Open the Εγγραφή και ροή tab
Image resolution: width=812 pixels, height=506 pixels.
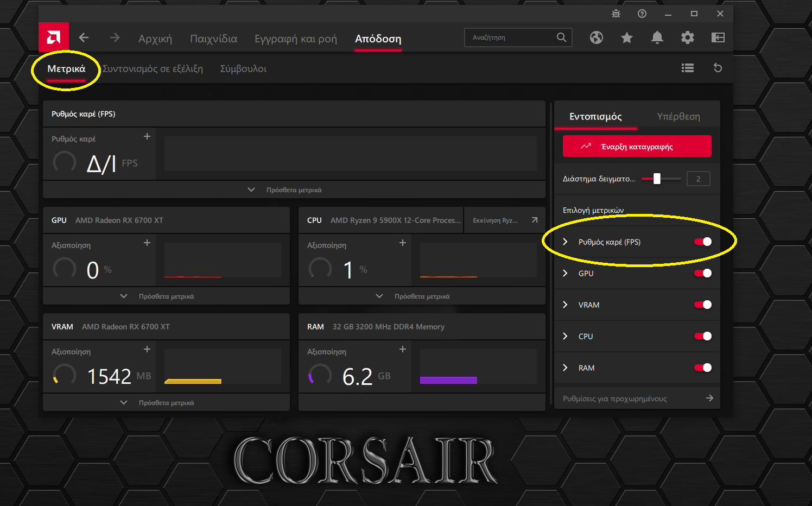pyautogui.click(x=296, y=39)
